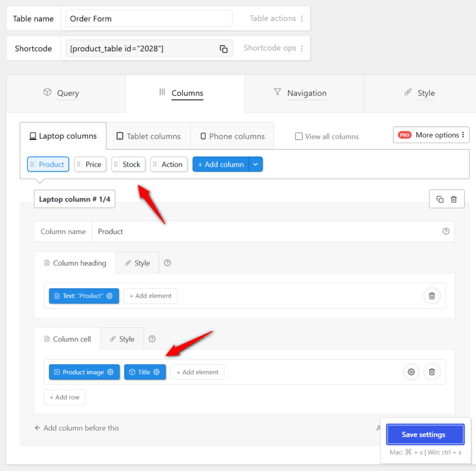Open the Column cell tab
Screen dimensions: 476x471
[x=67, y=339]
